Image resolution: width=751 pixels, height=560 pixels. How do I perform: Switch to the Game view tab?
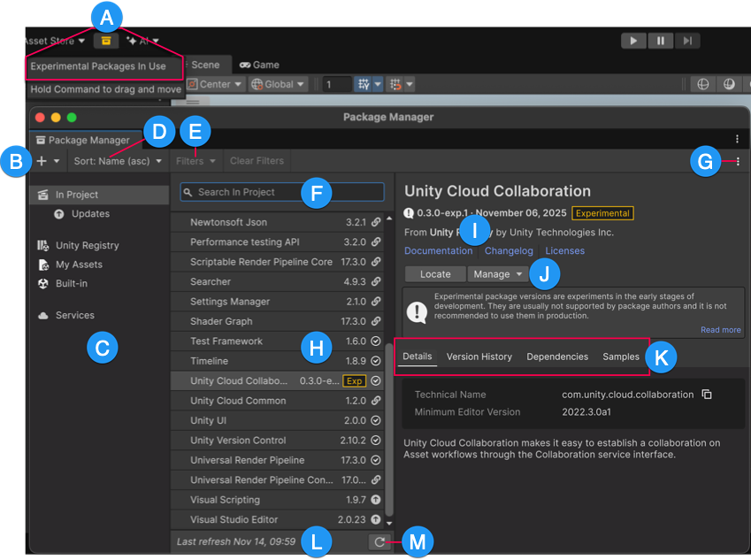tap(259, 65)
